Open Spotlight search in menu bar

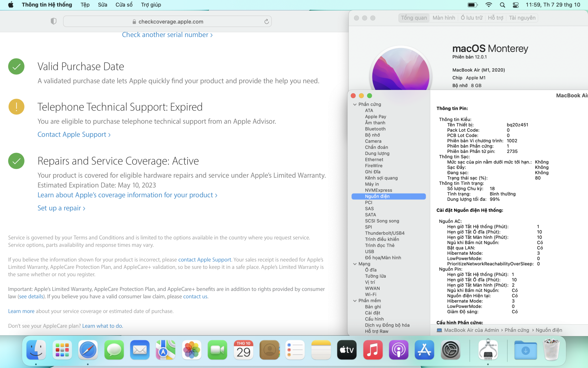[x=502, y=5]
